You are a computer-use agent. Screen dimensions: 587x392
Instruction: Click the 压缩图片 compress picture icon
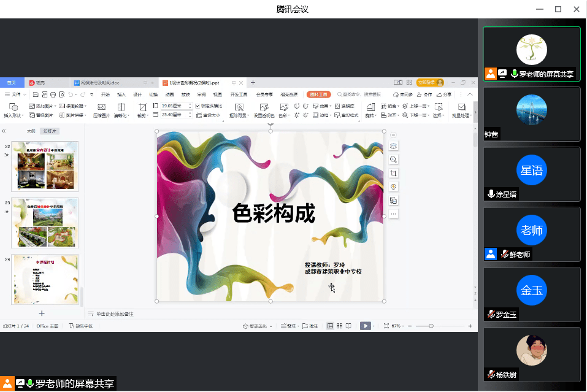(x=102, y=107)
